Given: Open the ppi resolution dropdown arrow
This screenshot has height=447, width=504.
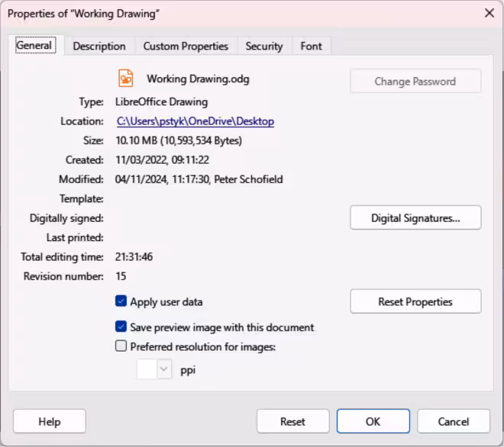Looking at the screenshot, I should [164, 369].
